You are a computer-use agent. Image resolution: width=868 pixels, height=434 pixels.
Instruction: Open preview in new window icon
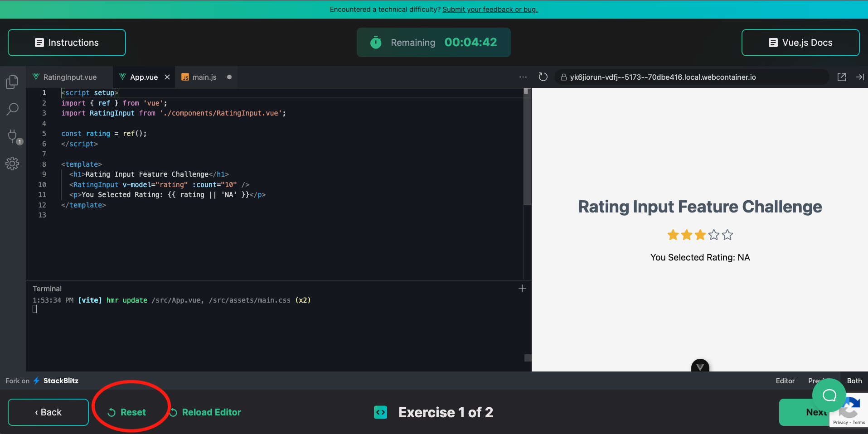pyautogui.click(x=842, y=77)
